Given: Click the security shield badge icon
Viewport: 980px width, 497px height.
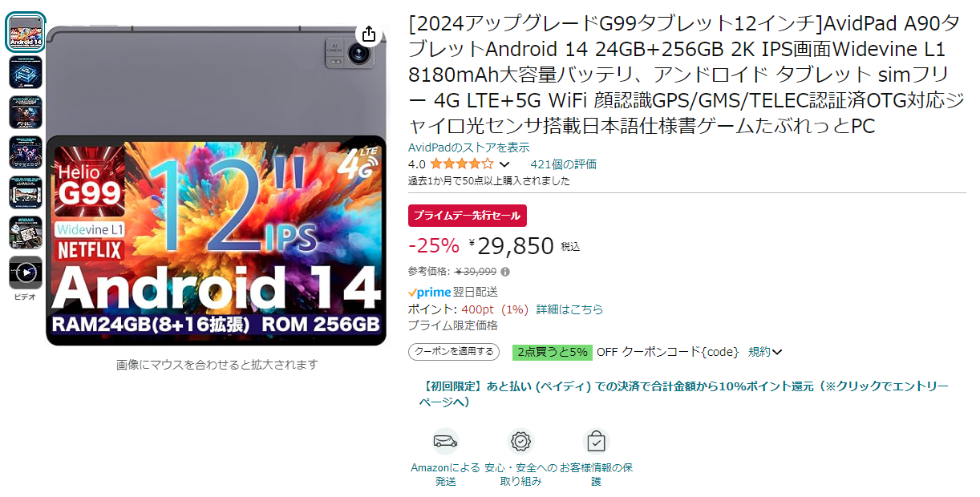Looking at the screenshot, I should click(x=521, y=441).
